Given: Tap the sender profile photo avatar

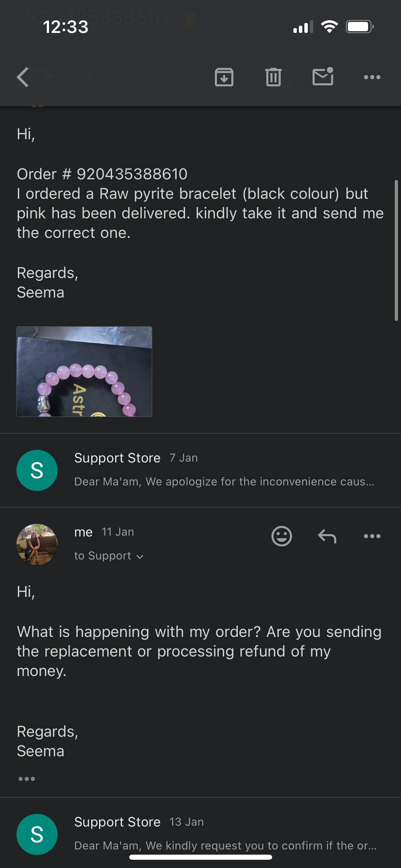Looking at the screenshot, I should (x=37, y=544).
